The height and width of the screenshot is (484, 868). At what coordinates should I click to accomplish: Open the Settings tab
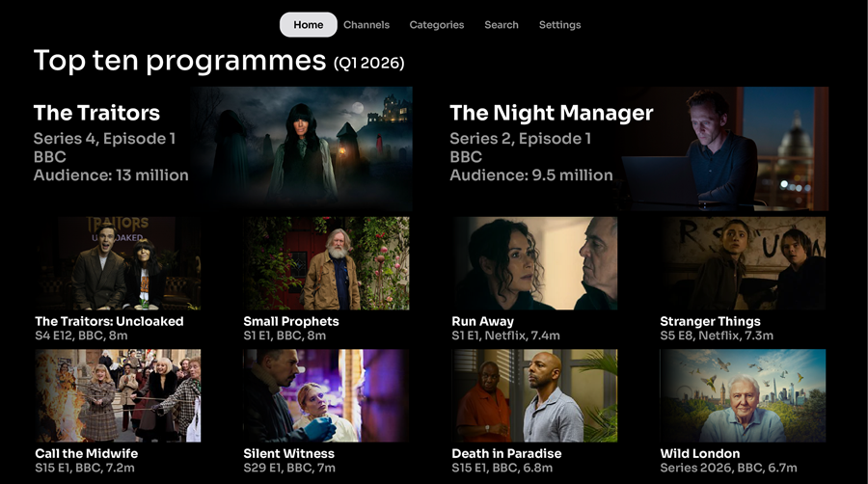[559, 25]
